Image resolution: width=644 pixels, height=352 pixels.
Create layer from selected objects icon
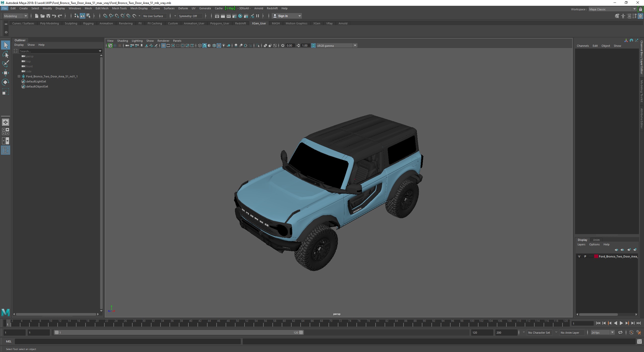click(x=635, y=250)
